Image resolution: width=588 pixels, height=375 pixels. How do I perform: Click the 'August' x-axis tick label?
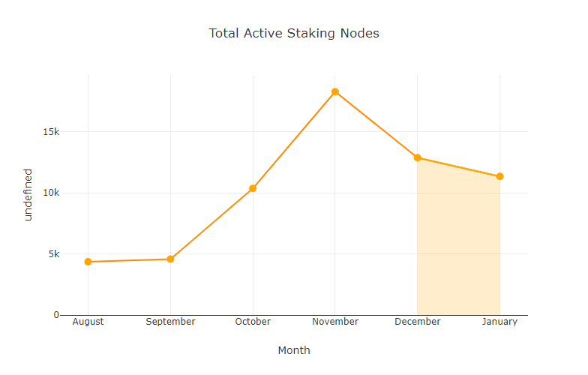[x=88, y=322]
